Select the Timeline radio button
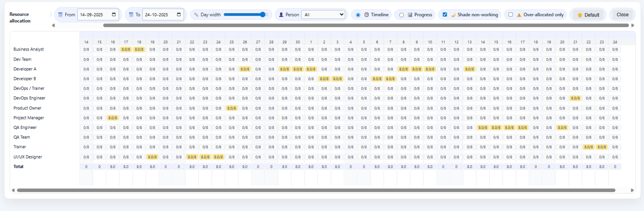Image resolution: width=644 pixels, height=211 pixels. [x=358, y=15]
